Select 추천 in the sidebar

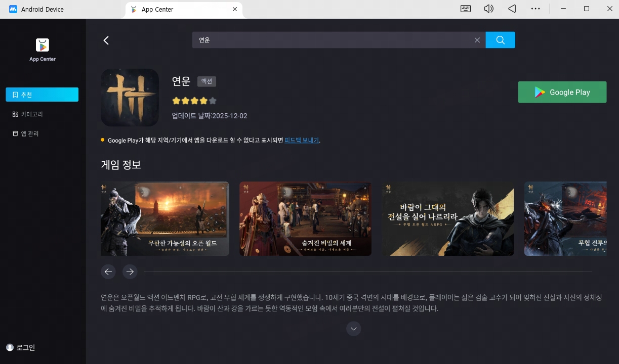pos(42,95)
